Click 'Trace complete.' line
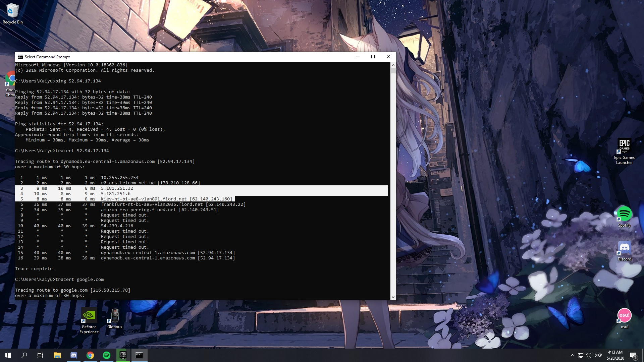644x362 pixels. [x=35, y=269]
